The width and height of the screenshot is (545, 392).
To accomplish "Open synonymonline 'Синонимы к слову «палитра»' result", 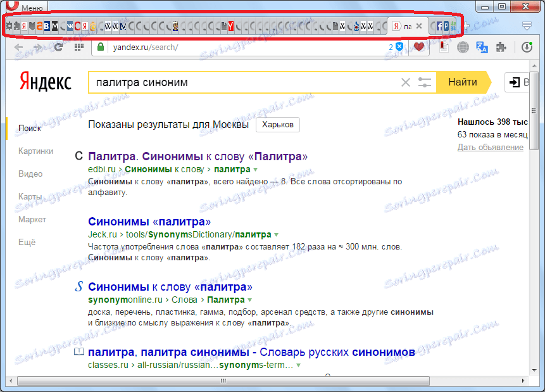I will [x=170, y=287].
